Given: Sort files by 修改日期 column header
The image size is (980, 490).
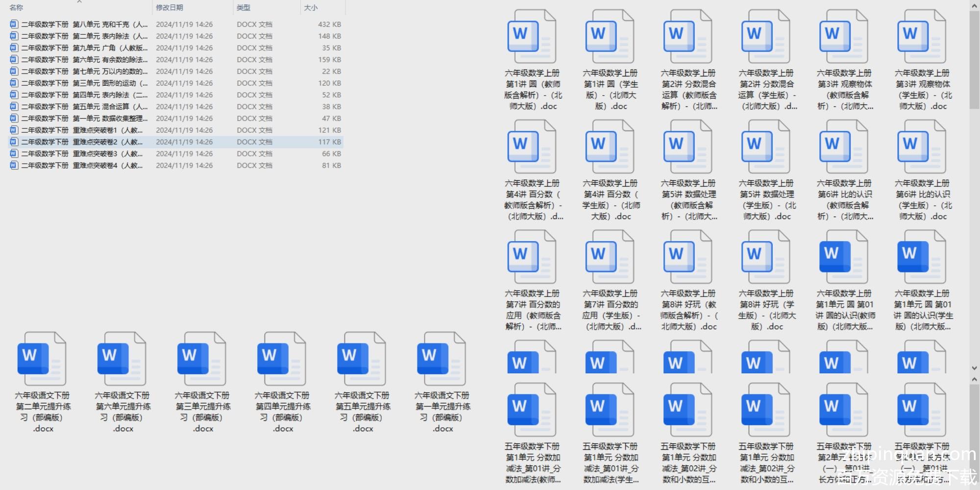Looking at the screenshot, I should click(x=170, y=8).
